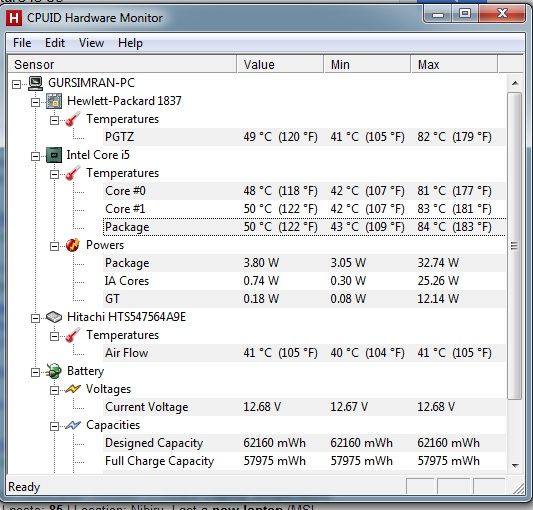Click the Sensor column header
Screen dimensions: 533x510
click(x=122, y=64)
